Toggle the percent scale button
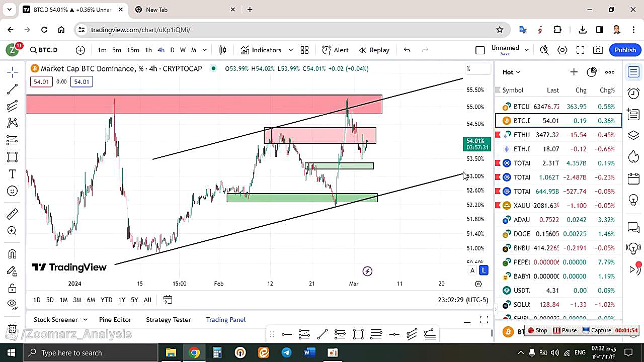 [x=477, y=69]
